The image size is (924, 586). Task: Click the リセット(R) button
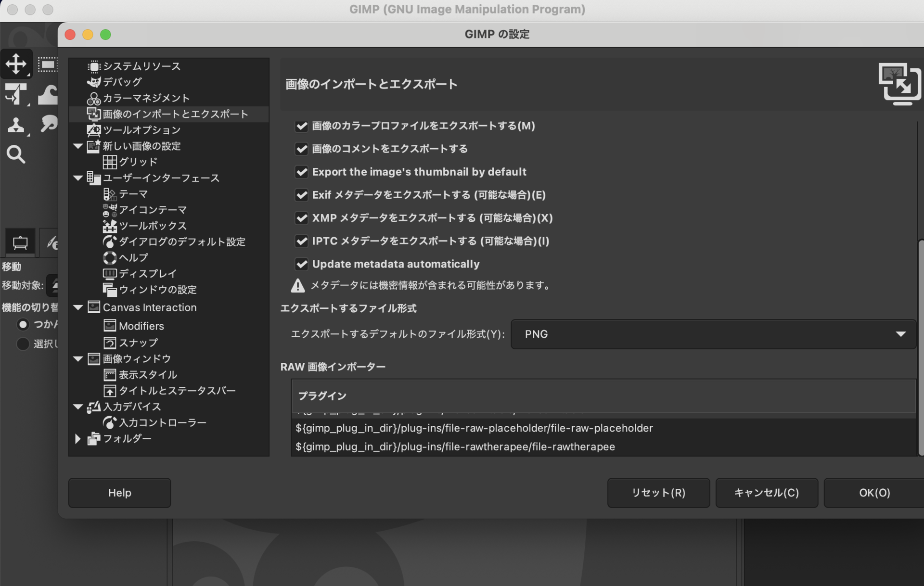[658, 493]
